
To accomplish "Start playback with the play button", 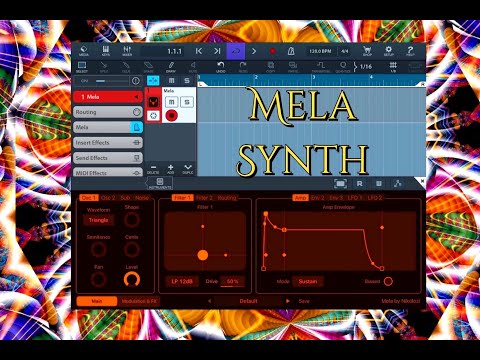I will pyautogui.click(x=254, y=51).
